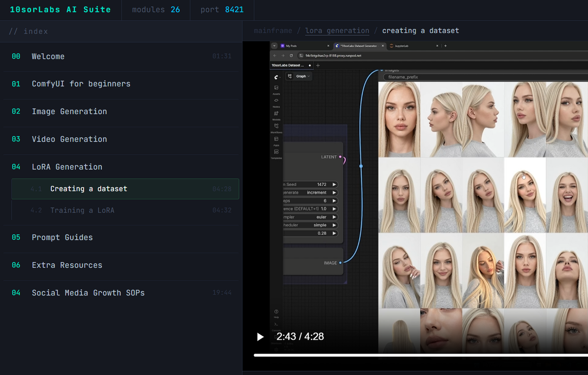Image resolution: width=588 pixels, height=375 pixels.
Task: Increase the Seed 1472 value arrow
Action: [x=334, y=184]
